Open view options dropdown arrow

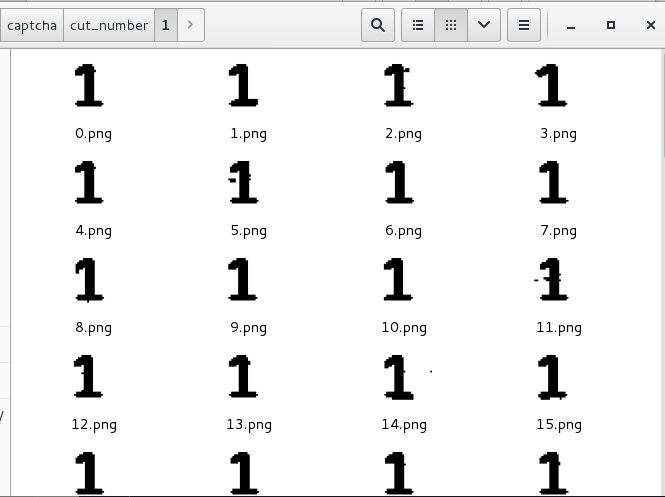pyautogui.click(x=484, y=25)
